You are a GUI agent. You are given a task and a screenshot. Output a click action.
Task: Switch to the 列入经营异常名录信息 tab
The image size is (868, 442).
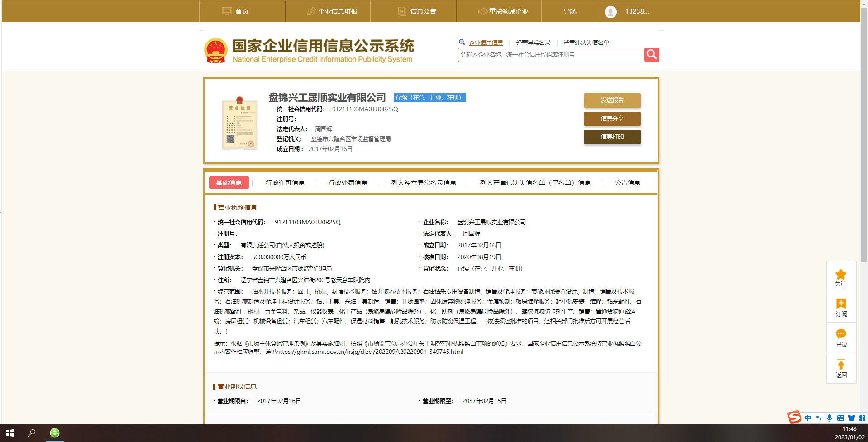424,183
